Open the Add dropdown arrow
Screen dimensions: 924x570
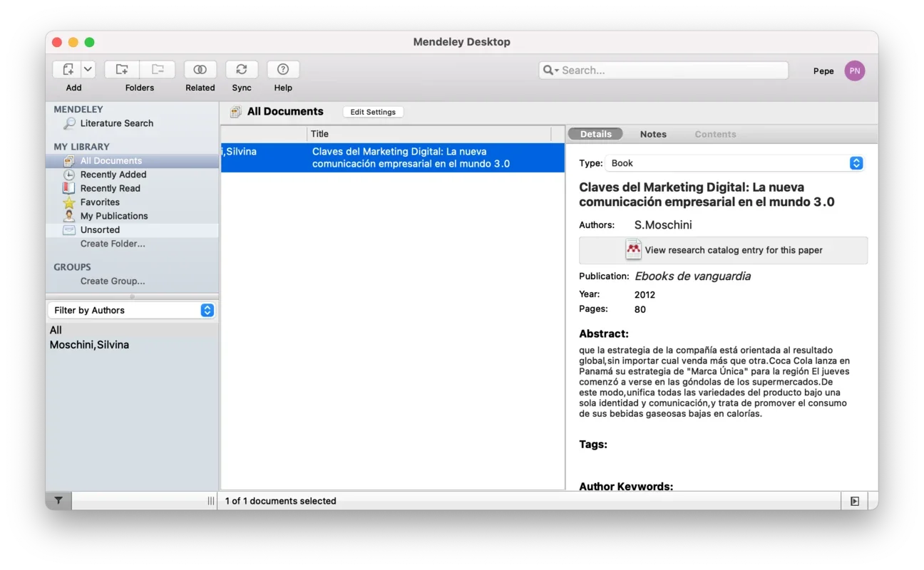click(x=88, y=70)
